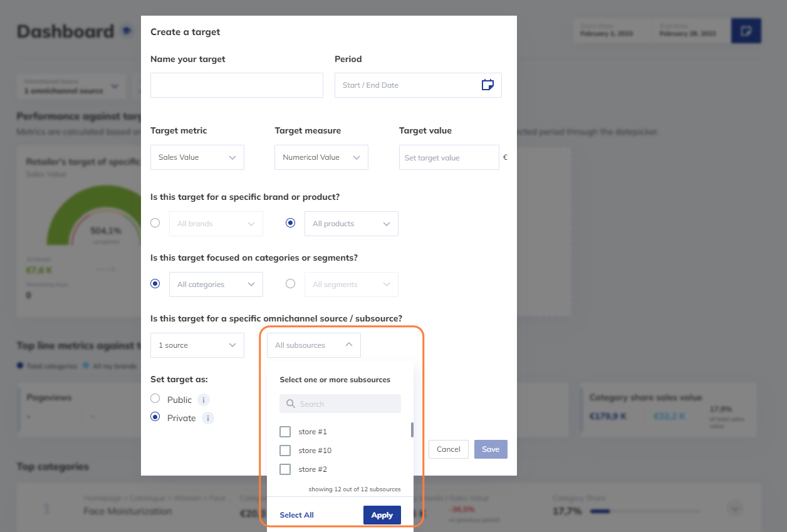Viewport: 787px width, 532px height.
Task: Open the Target measure Numerical Value dropdown
Action: [x=321, y=157]
